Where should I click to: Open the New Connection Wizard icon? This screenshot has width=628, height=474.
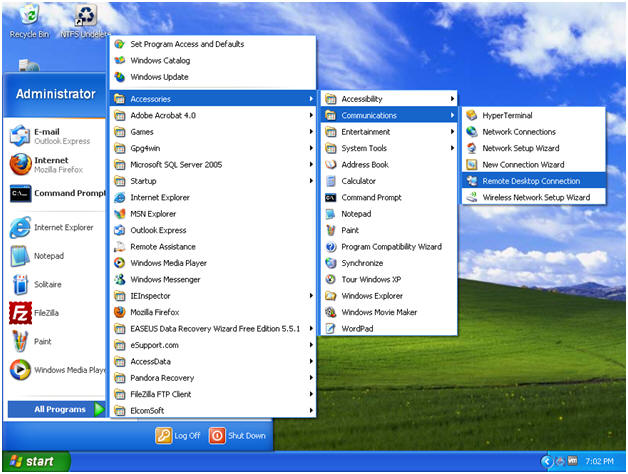[x=472, y=165]
